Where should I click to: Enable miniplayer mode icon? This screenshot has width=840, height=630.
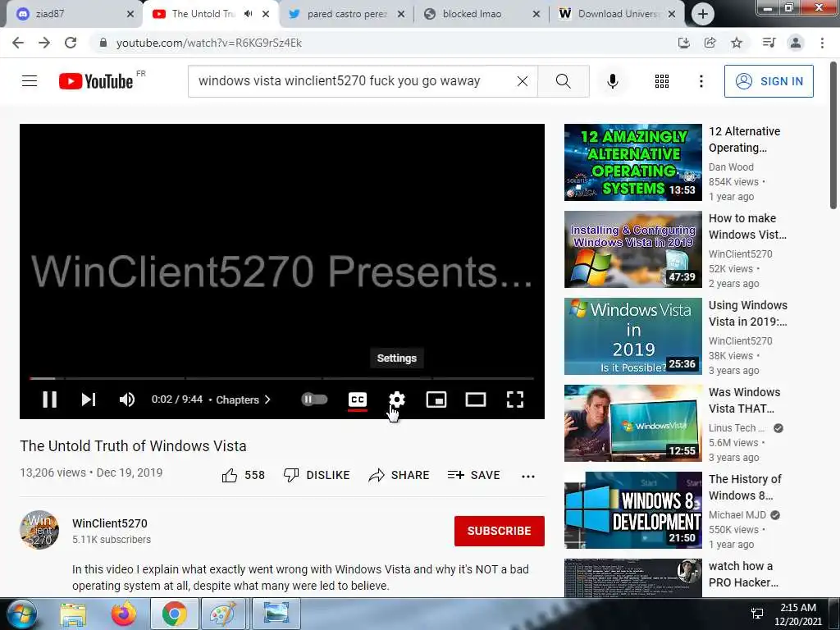pyautogui.click(x=436, y=399)
